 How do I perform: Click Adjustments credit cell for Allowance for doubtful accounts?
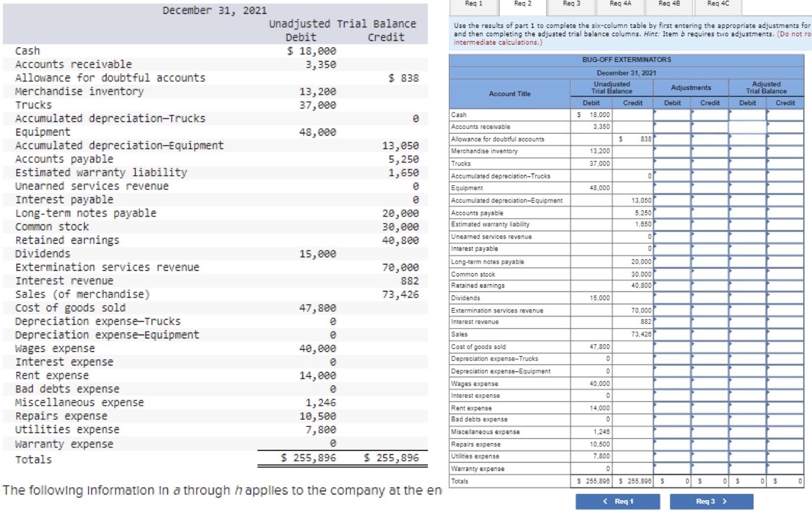pos(710,139)
